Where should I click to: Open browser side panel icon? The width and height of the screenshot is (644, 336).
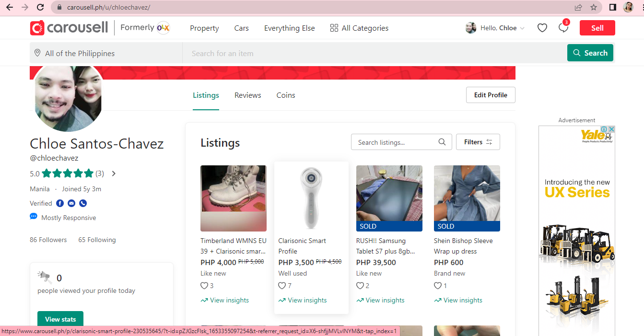click(612, 7)
